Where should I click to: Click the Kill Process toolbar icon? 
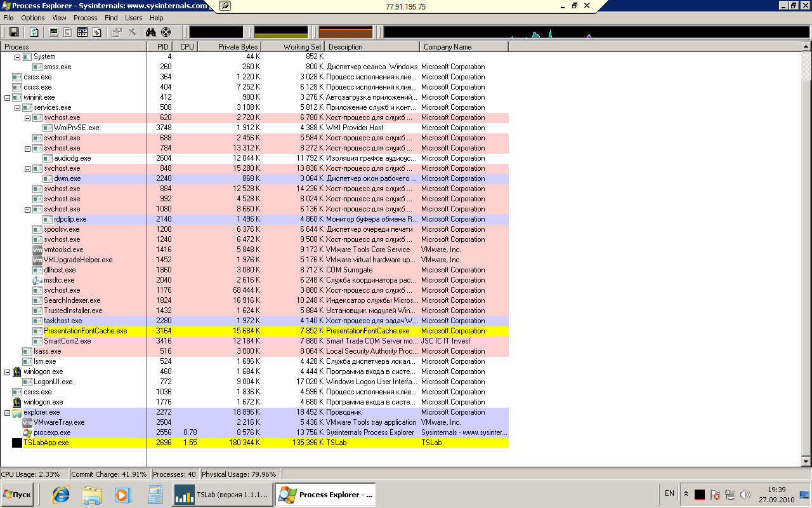pyautogui.click(x=132, y=32)
